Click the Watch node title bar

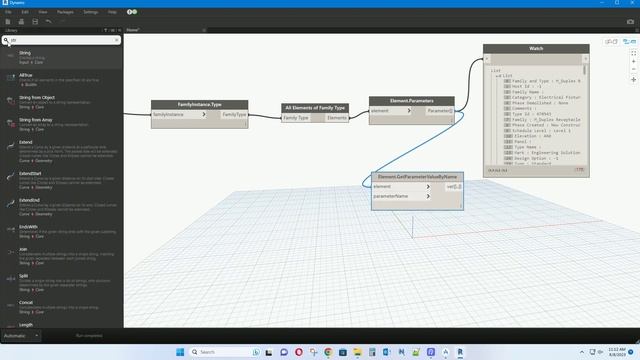click(536, 49)
